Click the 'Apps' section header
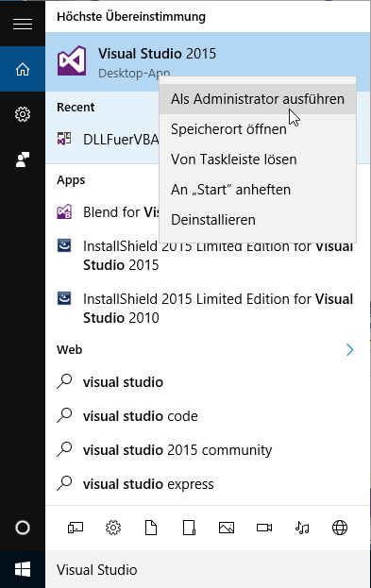Screen dimensions: 371x588 tap(71, 180)
